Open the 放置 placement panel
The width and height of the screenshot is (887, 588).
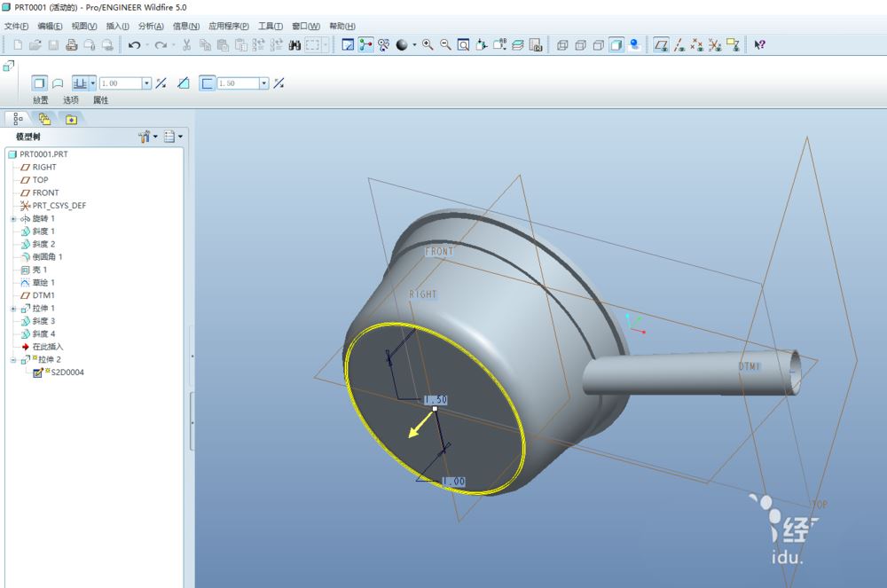pyautogui.click(x=41, y=100)
